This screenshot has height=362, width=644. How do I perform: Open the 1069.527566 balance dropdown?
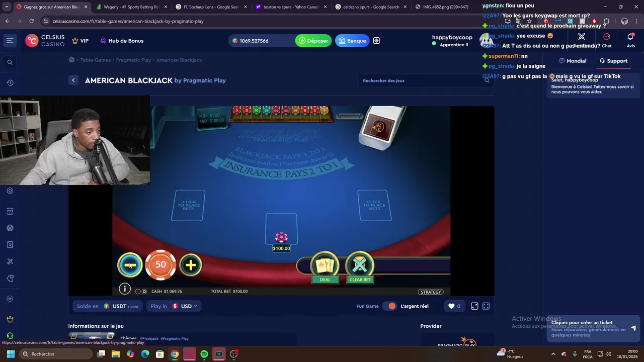[x=261, y=41]
